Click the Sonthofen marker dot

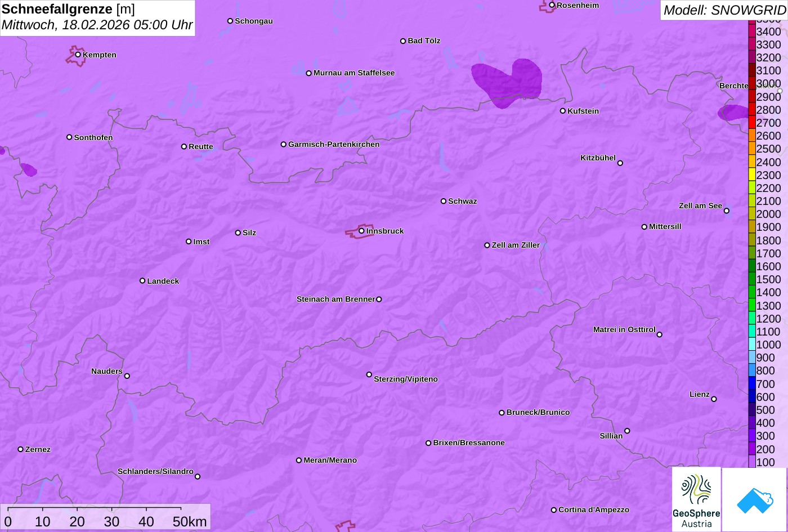click(x=69, y=137)
